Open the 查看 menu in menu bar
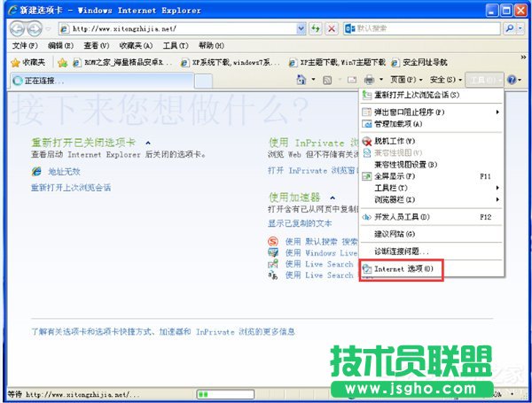The image size is (532, 403). click(x=90, y=45)
